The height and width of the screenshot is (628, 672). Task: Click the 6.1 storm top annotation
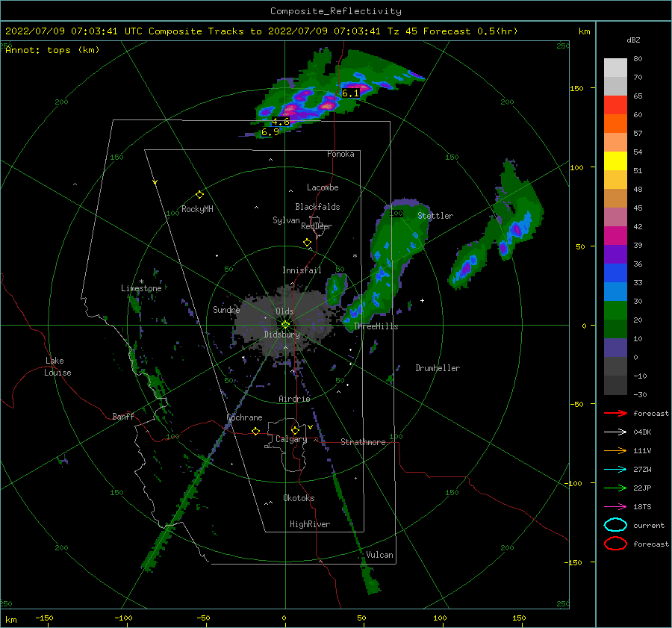tap(351, 93)
